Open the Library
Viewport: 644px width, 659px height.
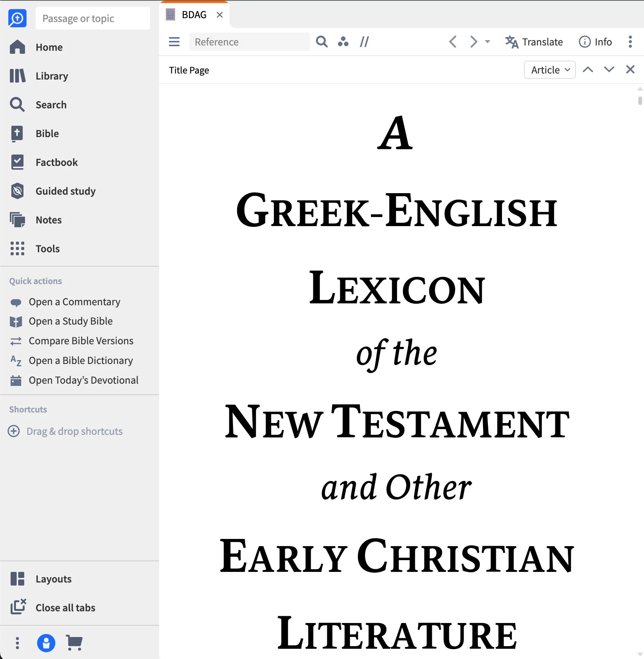point(51,76)
